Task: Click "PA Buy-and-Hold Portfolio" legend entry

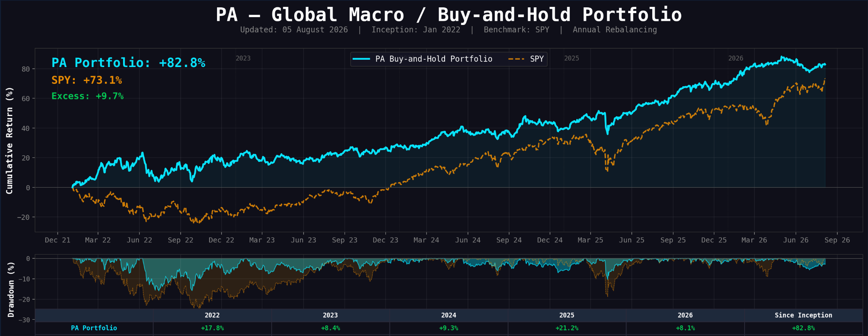Action: coord(434,59)
